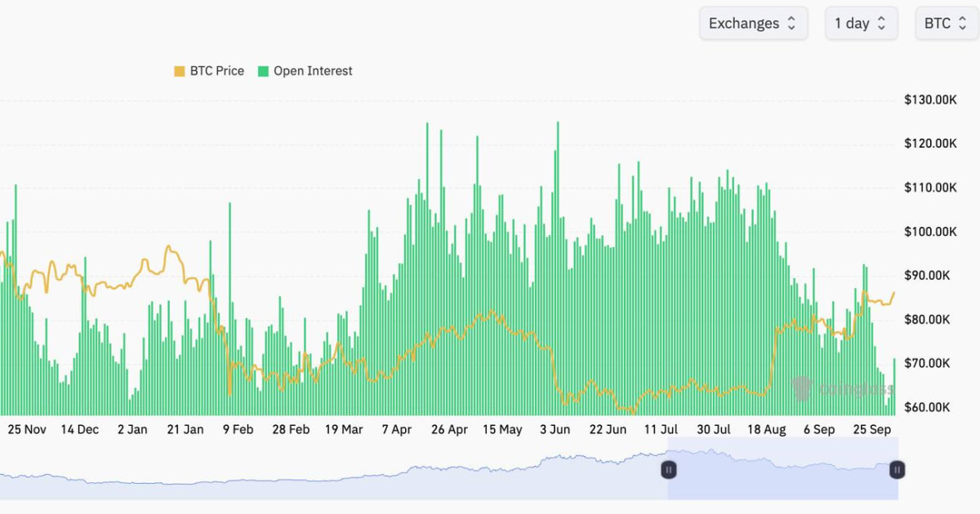The width and height of the screenshot is (980, 514).
Task: Click the 6 Sep date label
Action: (x=818, y=429)
